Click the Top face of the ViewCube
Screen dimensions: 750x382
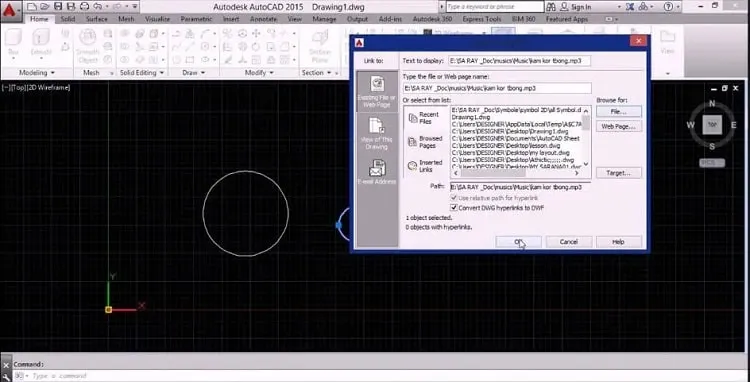click(712, 125)
